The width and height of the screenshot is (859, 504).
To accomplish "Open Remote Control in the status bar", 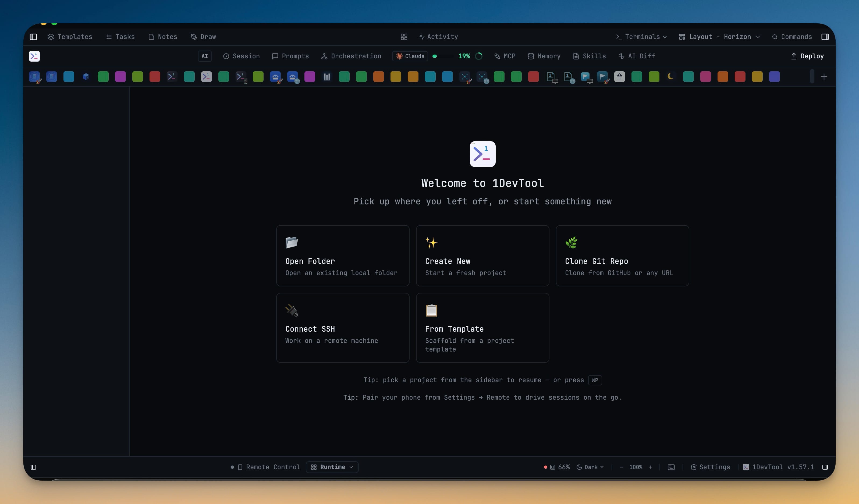I will pos(269,467).
